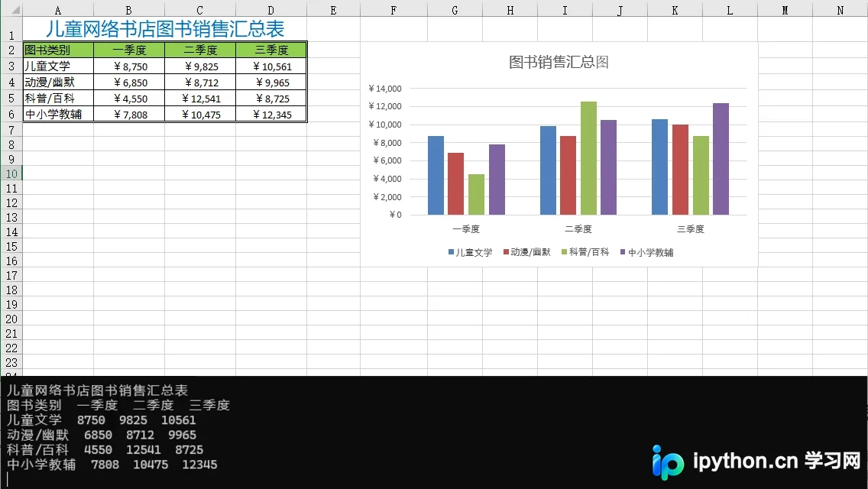Select cell 儿童文学 in column A
The height and width of the screenshot is (489, 868).
58,66
